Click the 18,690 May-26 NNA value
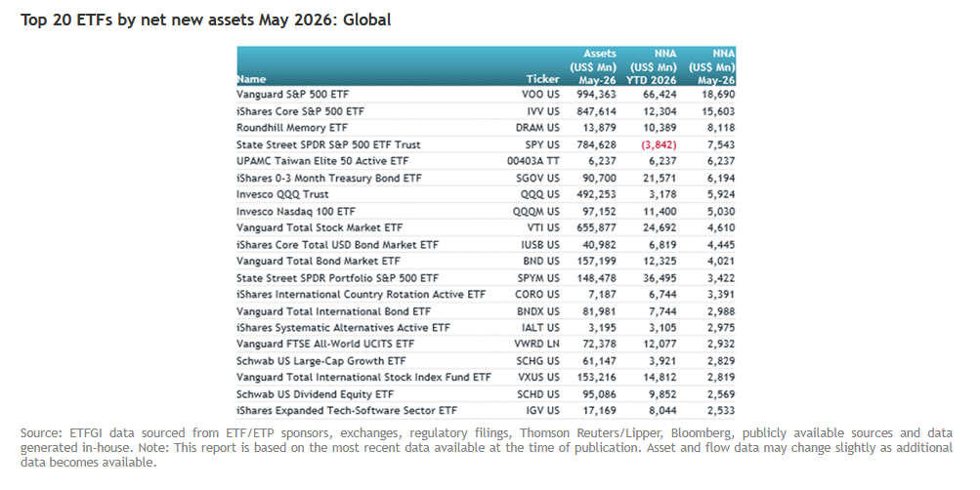Screen dimensions: 980x490 click(x=719, y=95)
